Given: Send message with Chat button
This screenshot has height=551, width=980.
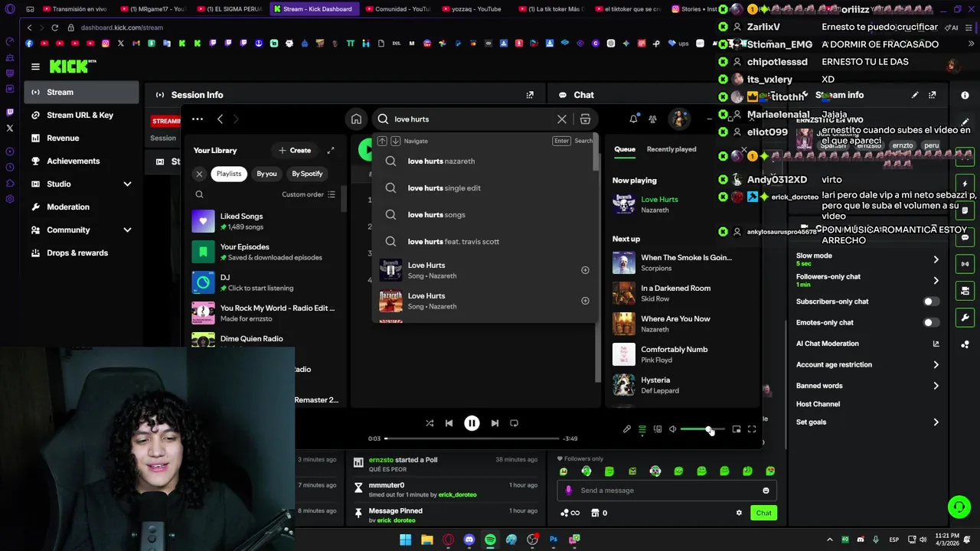Looking at the screenshot, I should click(763, 513).
